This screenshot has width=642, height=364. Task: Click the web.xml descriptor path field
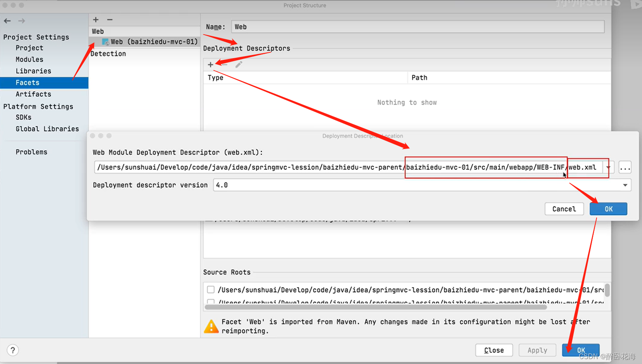(x=349, y=168)
